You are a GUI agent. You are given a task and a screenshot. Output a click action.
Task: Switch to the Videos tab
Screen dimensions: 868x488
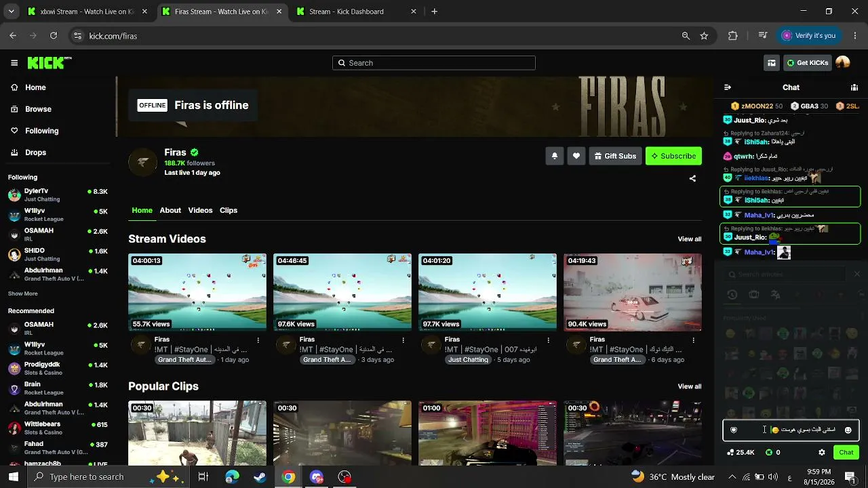200,210
